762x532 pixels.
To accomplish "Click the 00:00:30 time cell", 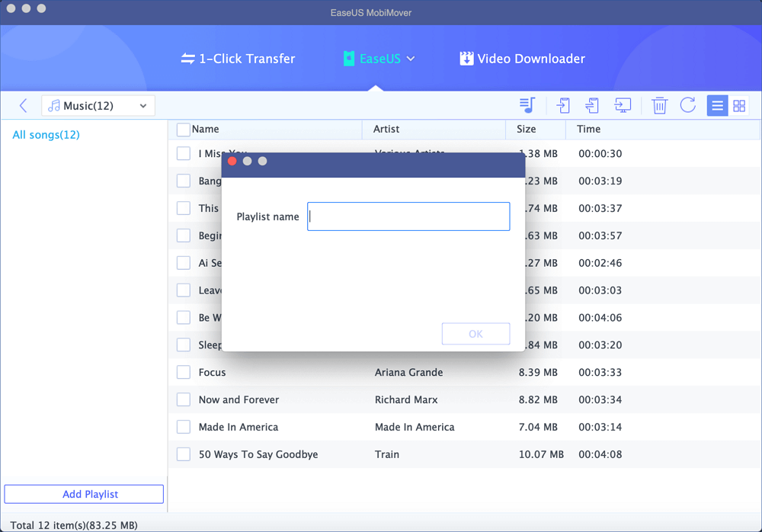I will pyautogui.click(x=600, y=154).
